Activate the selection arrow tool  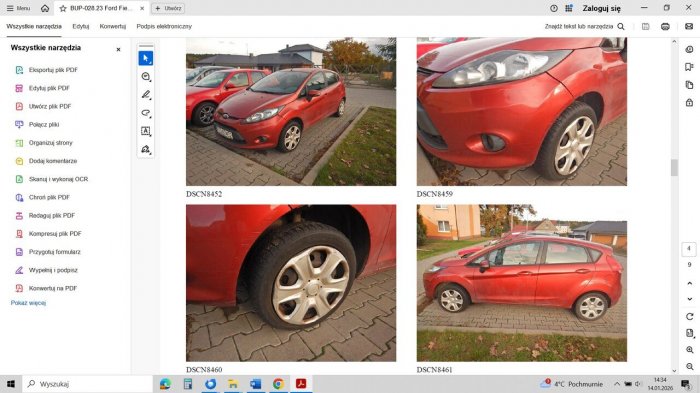tap(146, 58)
